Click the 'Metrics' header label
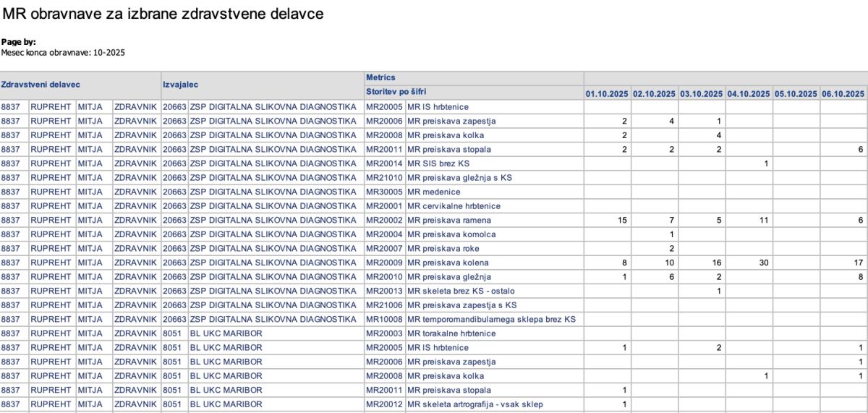868x413 pixels. [380, 77]
